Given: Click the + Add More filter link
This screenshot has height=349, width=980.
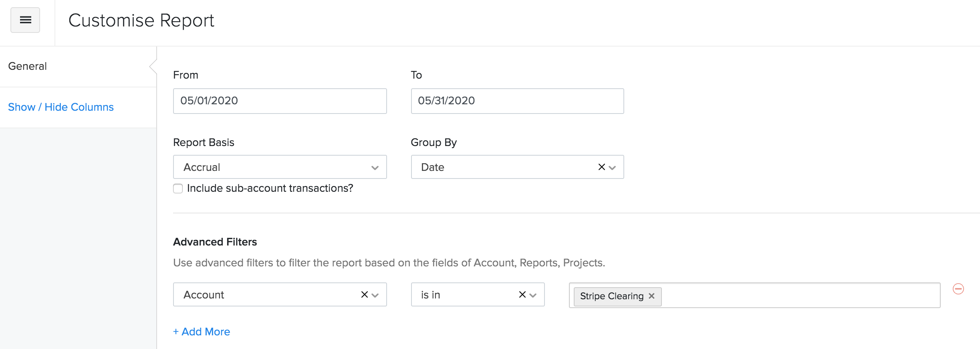Looking at the screenshot, I should point(202,332).
